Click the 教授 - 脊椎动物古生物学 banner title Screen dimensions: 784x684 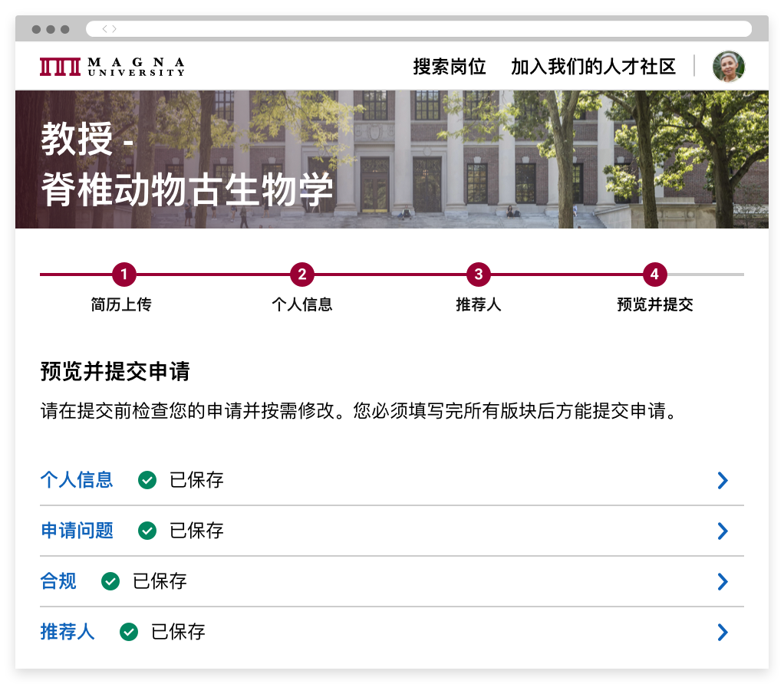[x=187, y=164]
